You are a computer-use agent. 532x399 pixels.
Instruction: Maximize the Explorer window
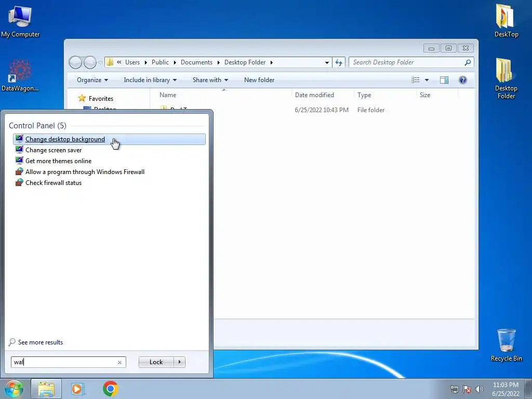448,48
